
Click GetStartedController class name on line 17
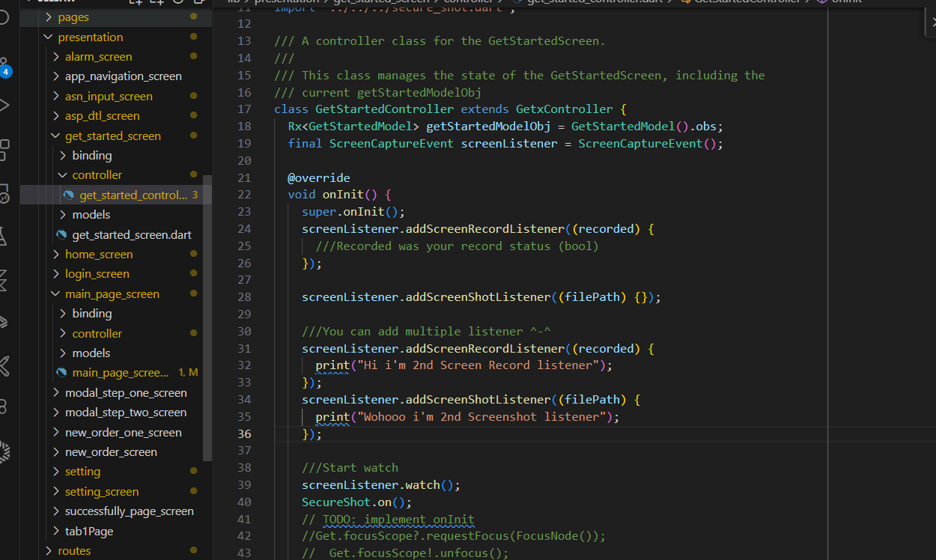pos(384,109)
